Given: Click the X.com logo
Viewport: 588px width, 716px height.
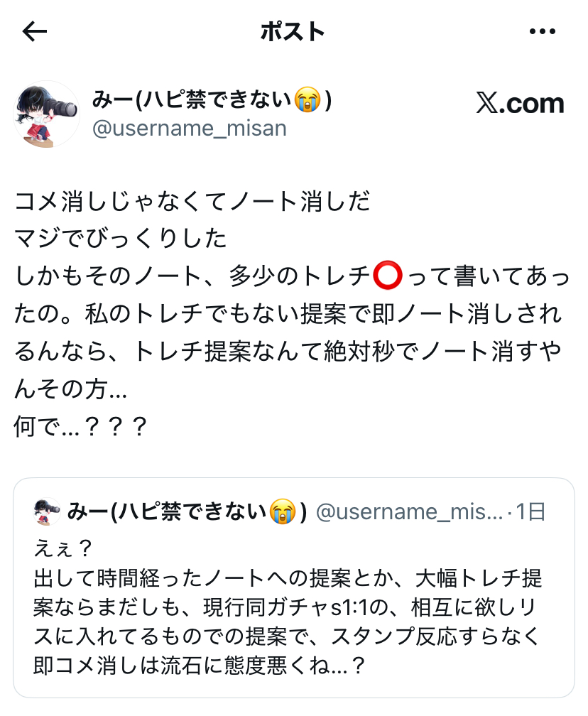Looking at the screenshot, I should tap(520, 103).
